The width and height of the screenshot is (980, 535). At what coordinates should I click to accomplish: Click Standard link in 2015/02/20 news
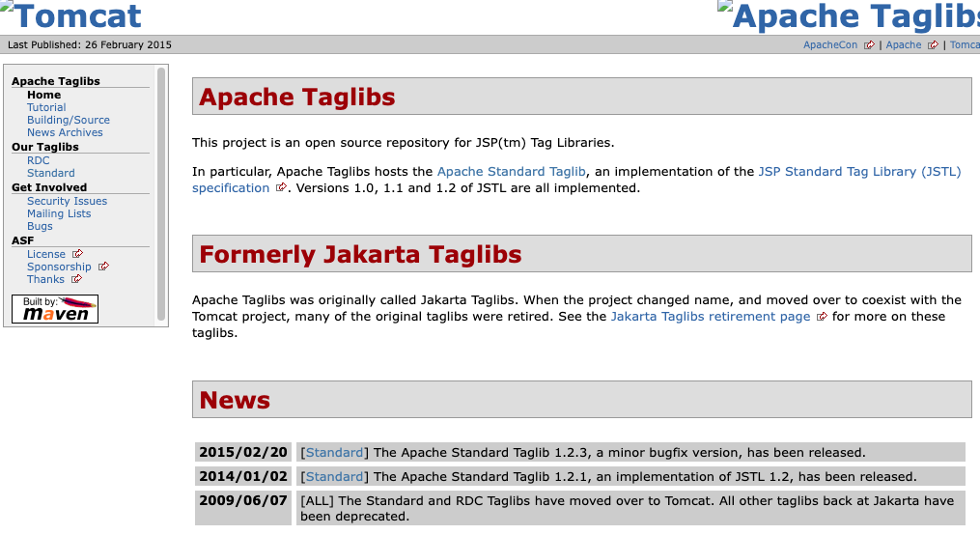[x=334, y=453]
